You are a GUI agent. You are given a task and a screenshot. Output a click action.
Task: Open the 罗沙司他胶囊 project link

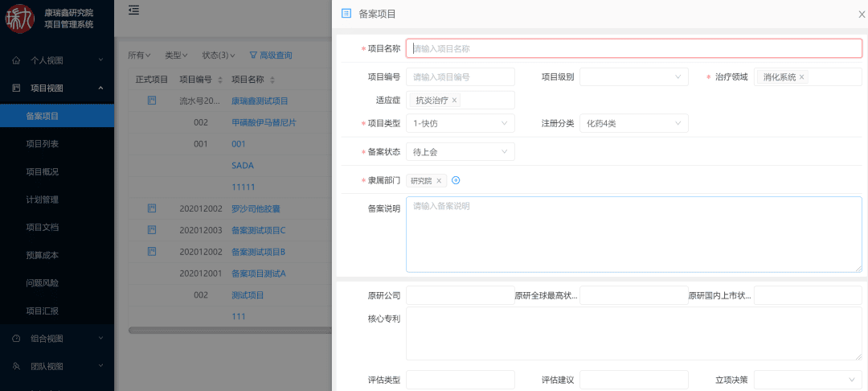(x=256, y=209)
